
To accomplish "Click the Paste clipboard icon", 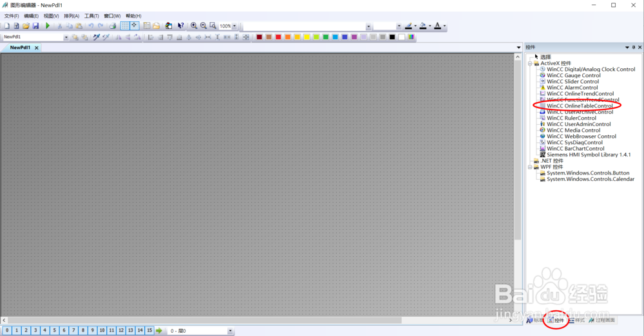I will click(x=79, y=26).
